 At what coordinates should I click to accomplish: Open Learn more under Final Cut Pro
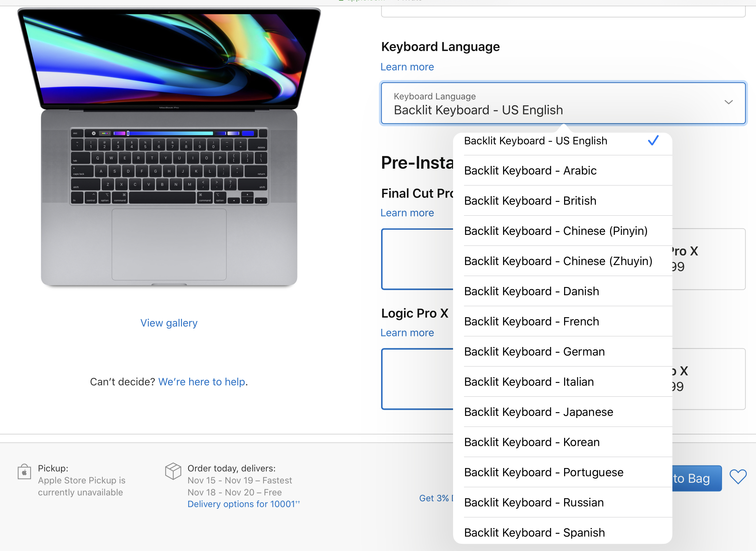coord(407,213)
